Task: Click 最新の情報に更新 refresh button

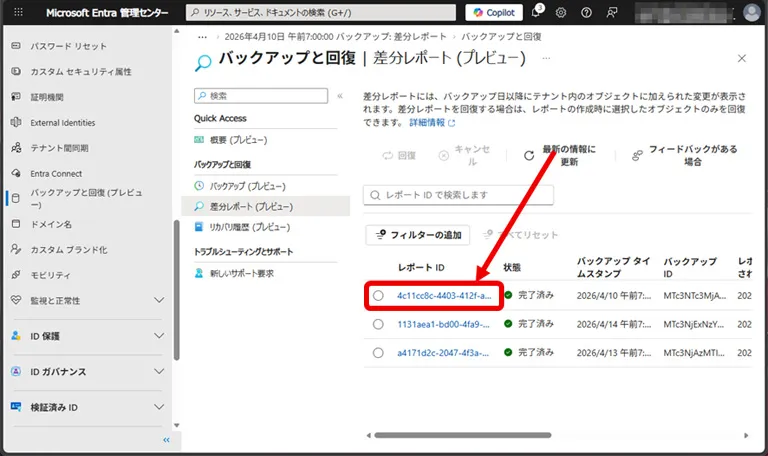Action: tap(560, 155)
